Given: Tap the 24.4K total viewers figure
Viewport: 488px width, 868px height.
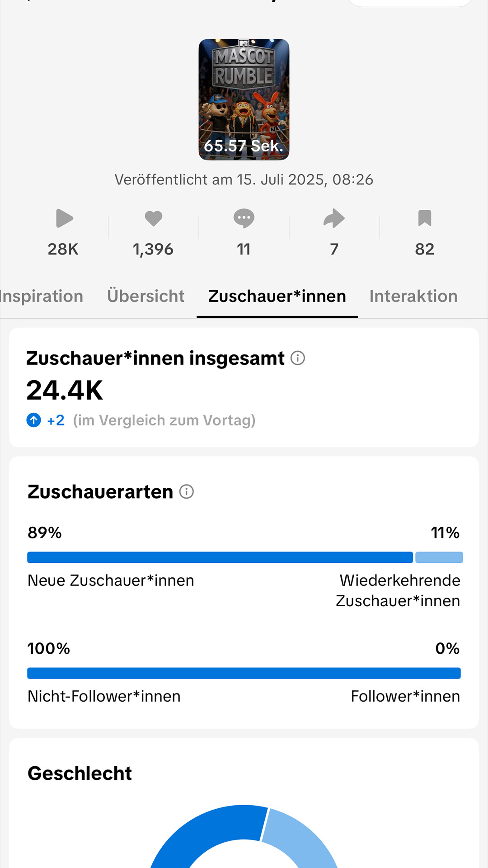Looking at the screenshot, I should [x=65, y=390].
